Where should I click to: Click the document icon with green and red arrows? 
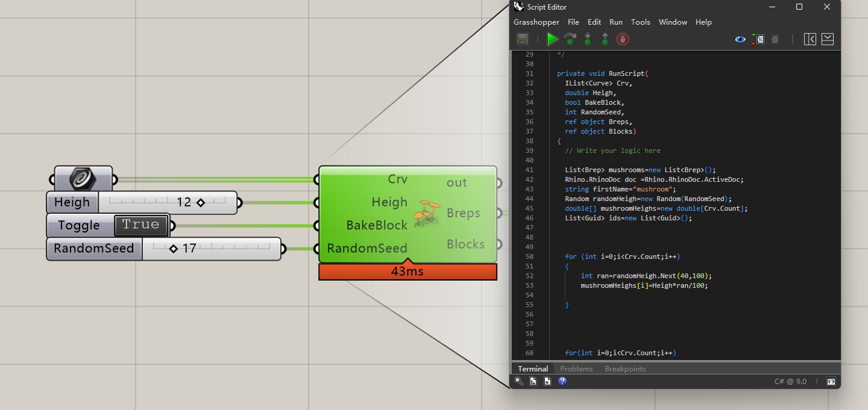pyautogui.click(x=758, y=39)
